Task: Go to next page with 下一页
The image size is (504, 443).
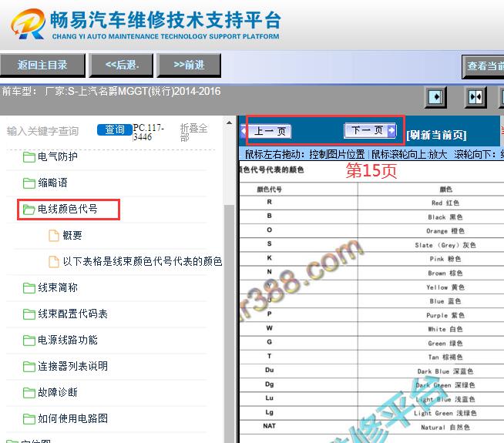Action: click(x=370, y=130)
